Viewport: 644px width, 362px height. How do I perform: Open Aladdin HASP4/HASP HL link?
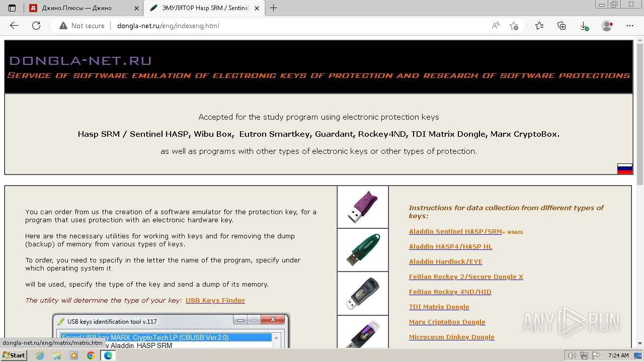(451, 246)
